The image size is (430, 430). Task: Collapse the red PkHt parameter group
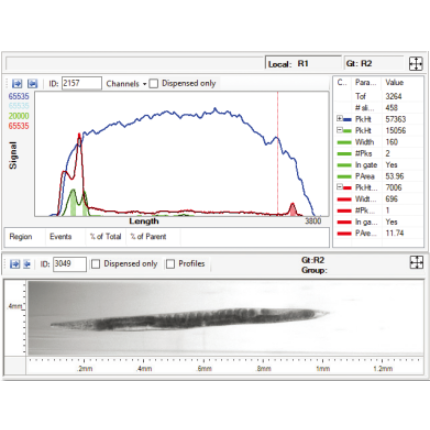click(x=339, y=187)
